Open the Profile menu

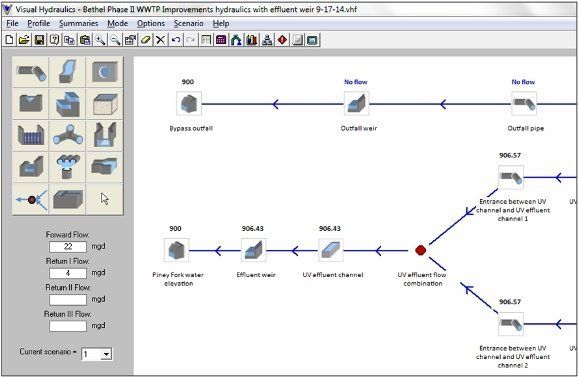coord(39,23)
